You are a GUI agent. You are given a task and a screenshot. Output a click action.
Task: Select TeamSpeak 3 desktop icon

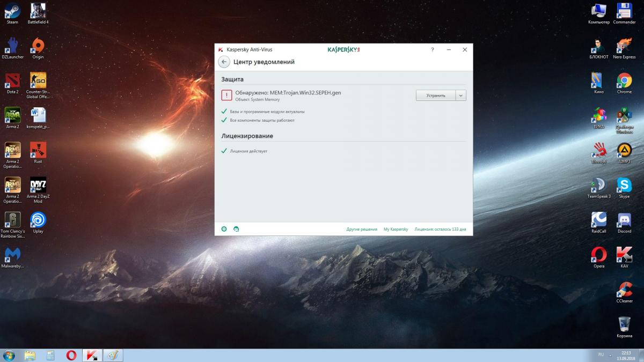click(598, 188)
